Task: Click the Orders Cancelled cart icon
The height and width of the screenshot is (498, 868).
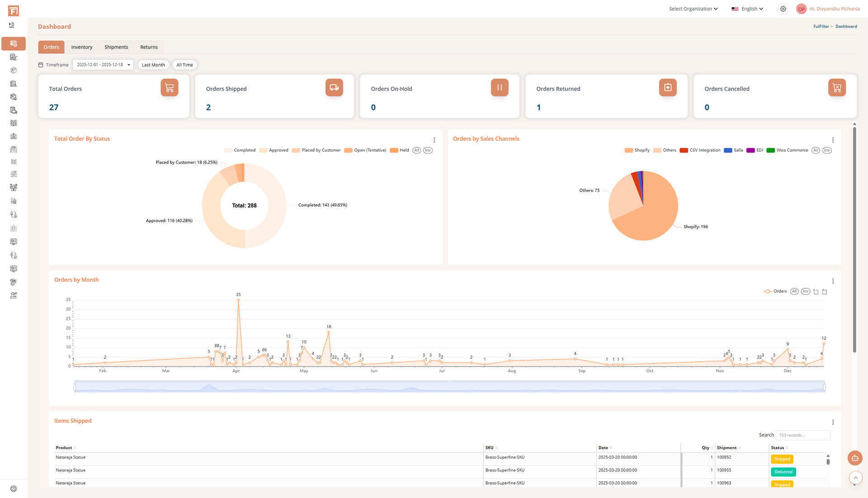Action: 837,88
